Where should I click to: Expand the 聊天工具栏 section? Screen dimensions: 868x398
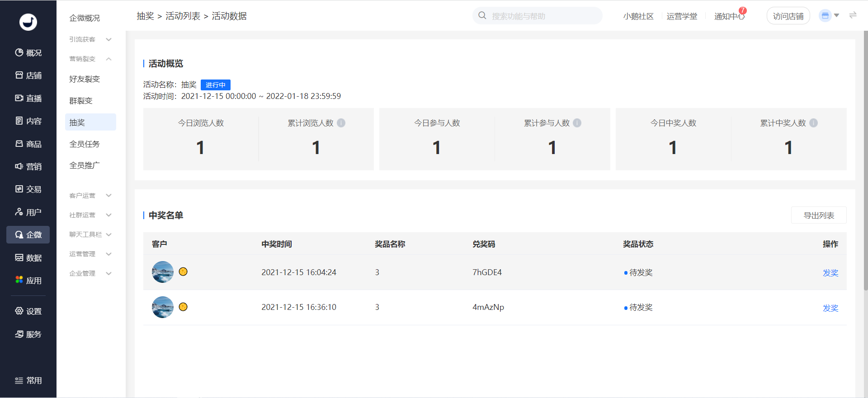click(90, 234)
